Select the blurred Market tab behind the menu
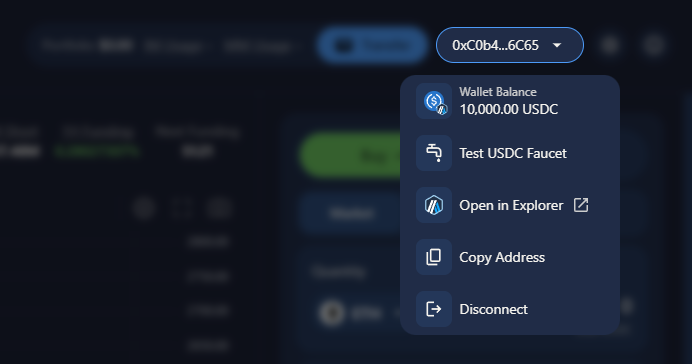The image size is (692, 364). (351, 213)
